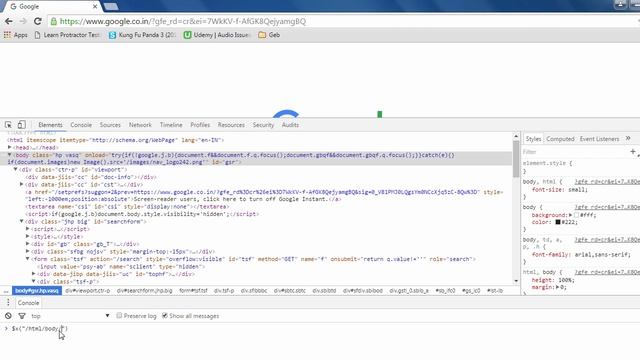Open Kung Fu Panda 3 bookmark
The height and width of the screenshot is (360, 640).
[142, 35]
